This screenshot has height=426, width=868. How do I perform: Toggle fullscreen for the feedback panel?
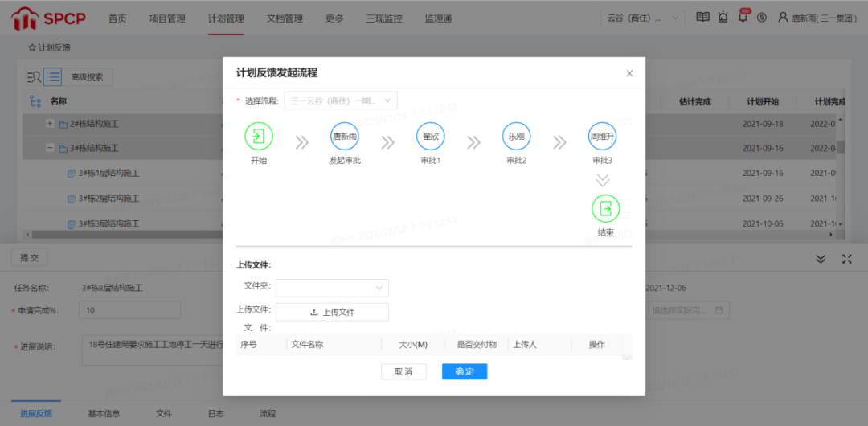(x=847, y=259)
